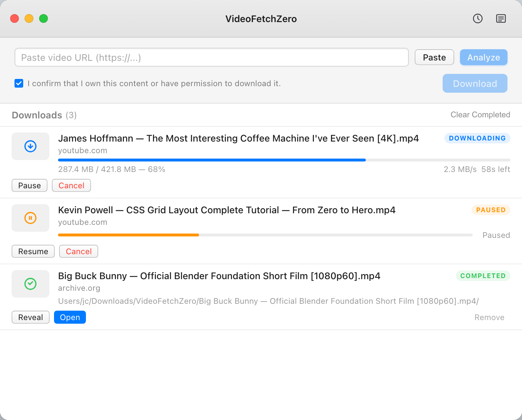Click the Analyze button
The image size is (522, 420).
click(x=484, y=57)
